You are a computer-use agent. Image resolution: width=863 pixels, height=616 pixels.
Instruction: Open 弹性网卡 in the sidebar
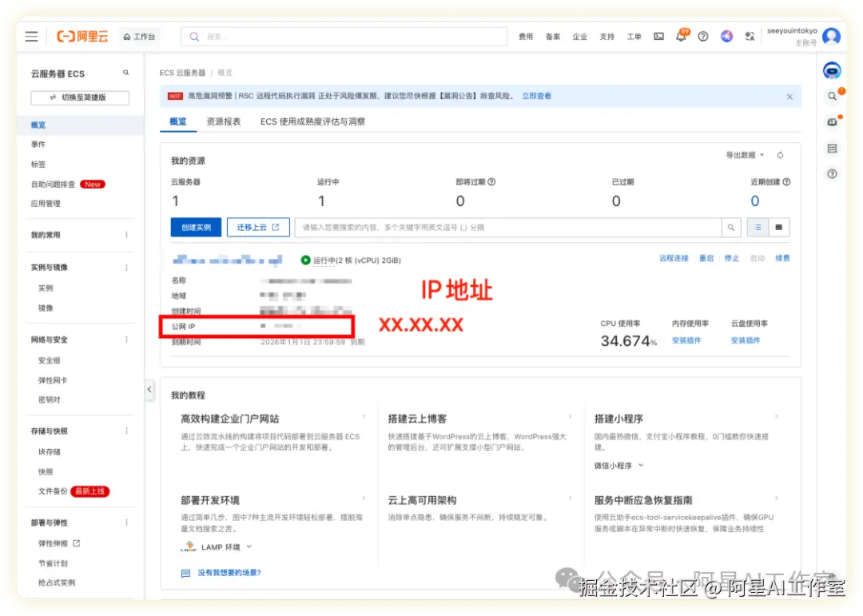pyautogui.click(x=53, y=380)
